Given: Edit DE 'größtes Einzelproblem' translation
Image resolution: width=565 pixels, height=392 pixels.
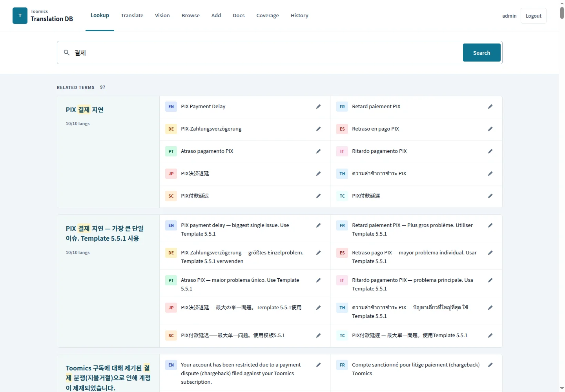Looking at the screenshot, I should pos(319,253).
